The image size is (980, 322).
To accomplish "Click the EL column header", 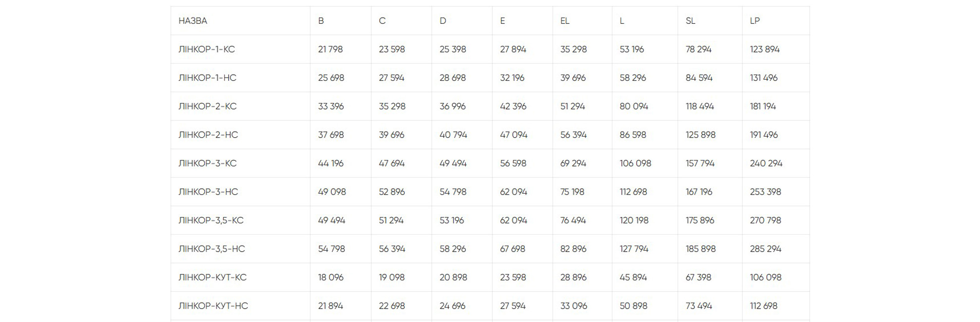I will [x=565, y=21].
